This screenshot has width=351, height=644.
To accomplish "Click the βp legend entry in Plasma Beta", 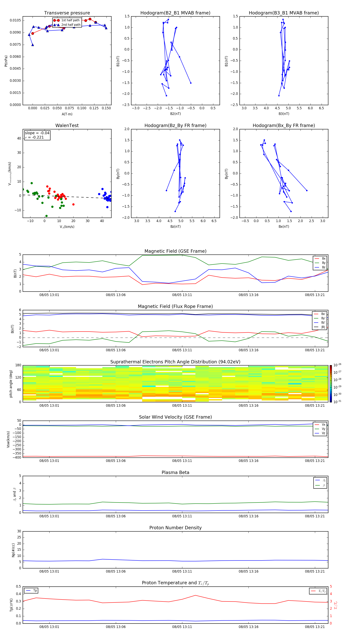I will pos(320,480).
